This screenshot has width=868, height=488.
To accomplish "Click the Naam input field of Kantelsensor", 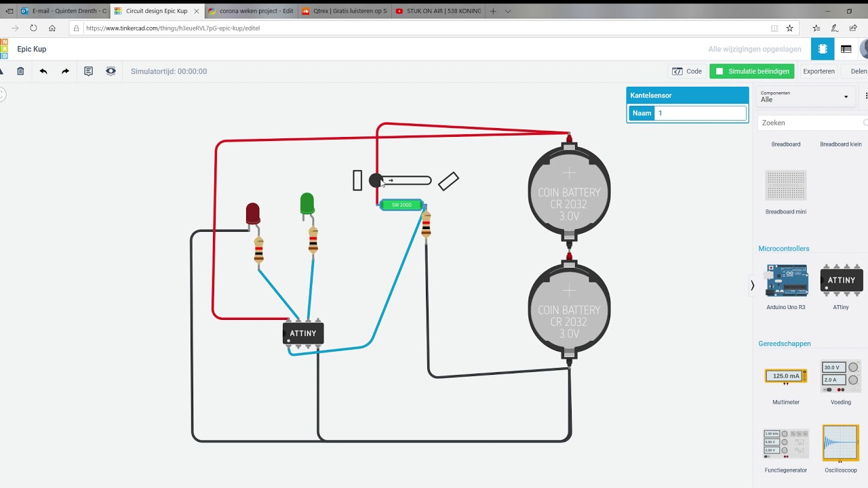I will coord(701,113).
